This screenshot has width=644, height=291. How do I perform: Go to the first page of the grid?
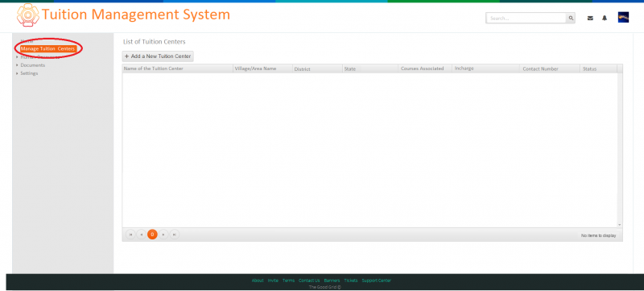pos(130,235)
